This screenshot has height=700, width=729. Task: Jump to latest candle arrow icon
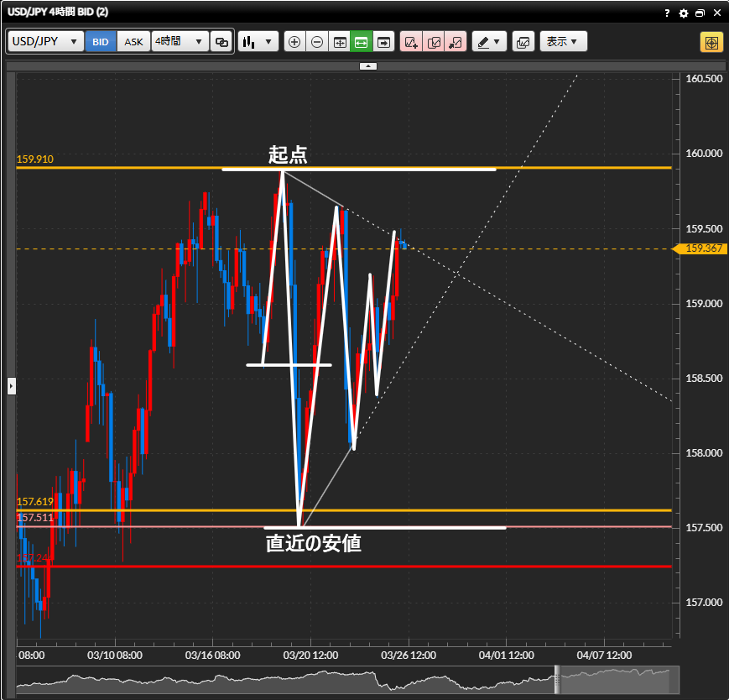coord(383,41)
